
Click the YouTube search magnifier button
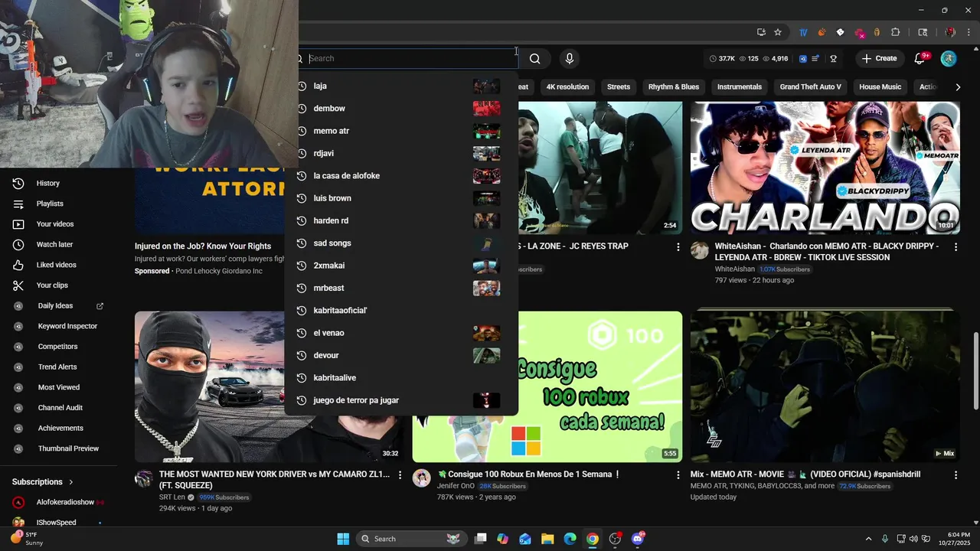coord(535,58)
